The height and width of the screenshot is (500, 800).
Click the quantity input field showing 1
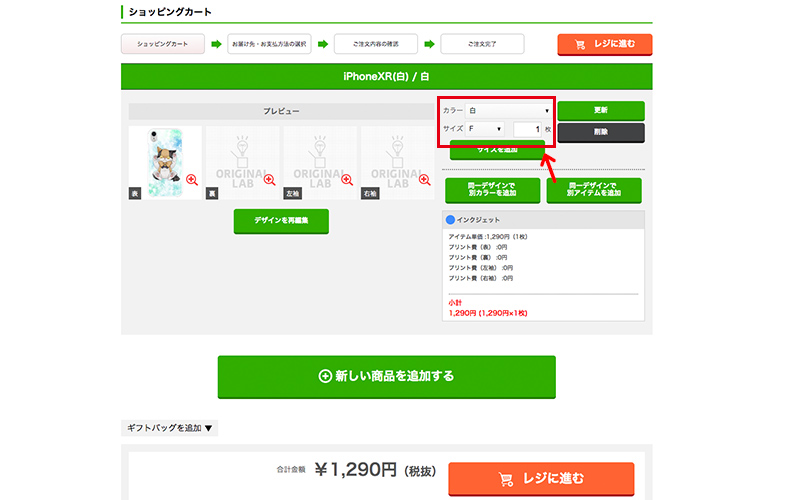(x=528, y=129)
